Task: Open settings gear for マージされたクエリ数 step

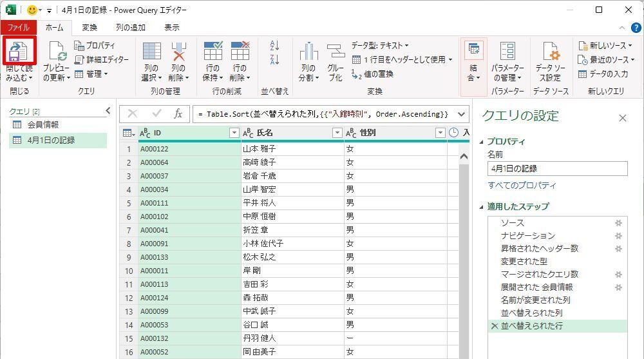Action: click(618, 275)
